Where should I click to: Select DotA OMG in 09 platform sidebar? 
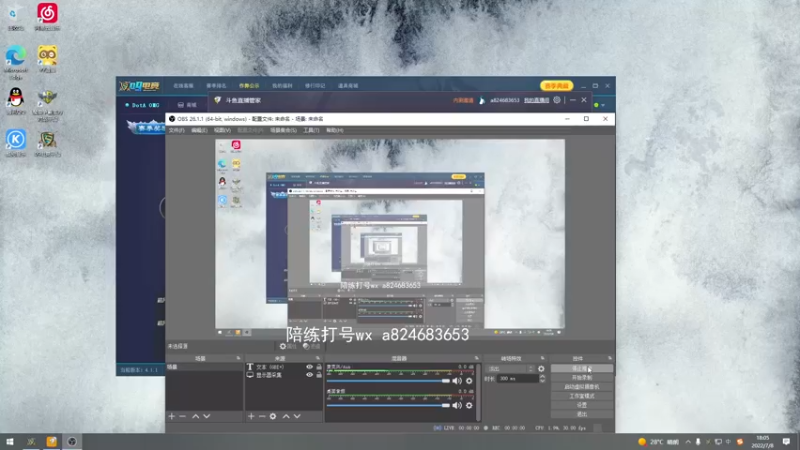pos(142,105)
